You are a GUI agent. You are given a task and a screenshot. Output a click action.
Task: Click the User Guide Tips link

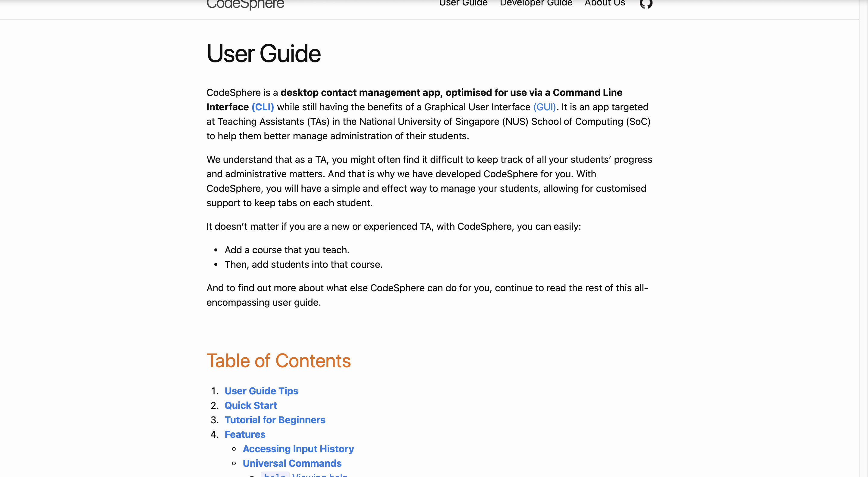(261, 391)
